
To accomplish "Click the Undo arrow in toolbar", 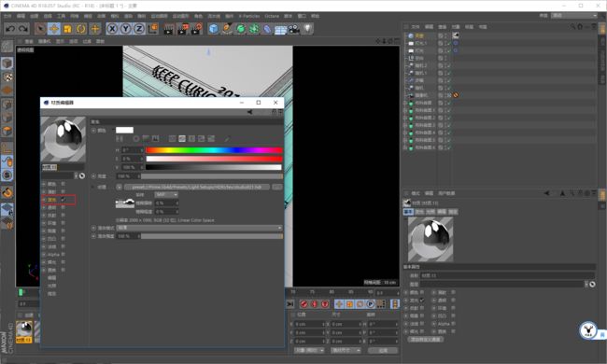I will [10, 29].
